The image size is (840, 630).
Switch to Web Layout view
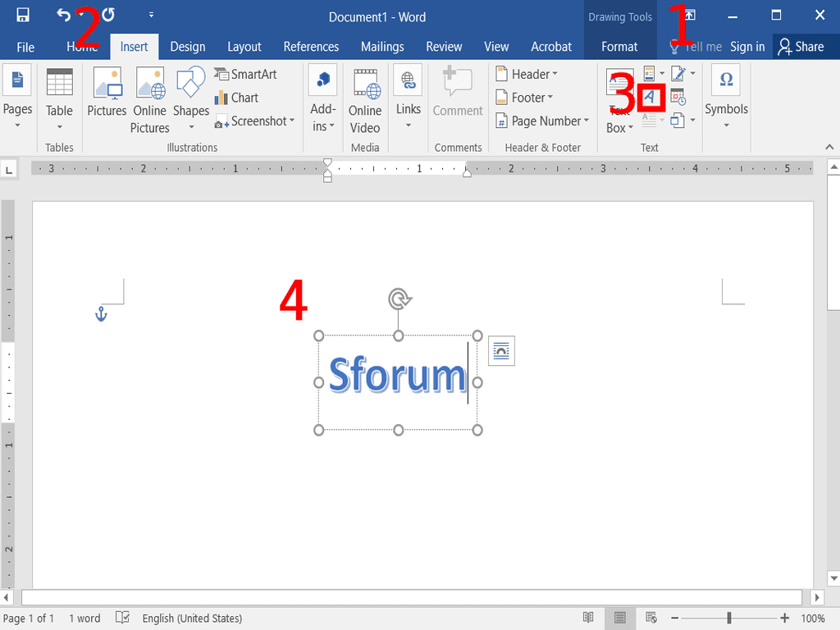(x=651, y=618)
